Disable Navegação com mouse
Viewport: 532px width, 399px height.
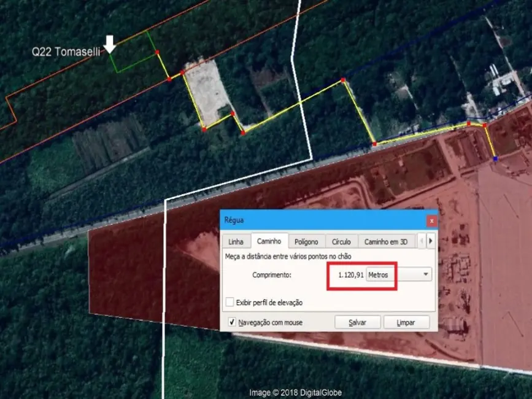[231, 322]
